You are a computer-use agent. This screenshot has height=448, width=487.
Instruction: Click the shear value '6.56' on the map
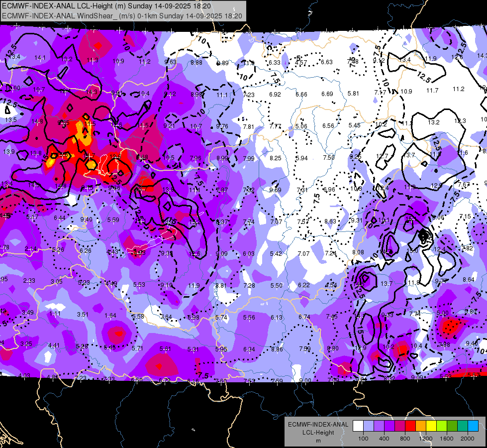coord(328,125)
